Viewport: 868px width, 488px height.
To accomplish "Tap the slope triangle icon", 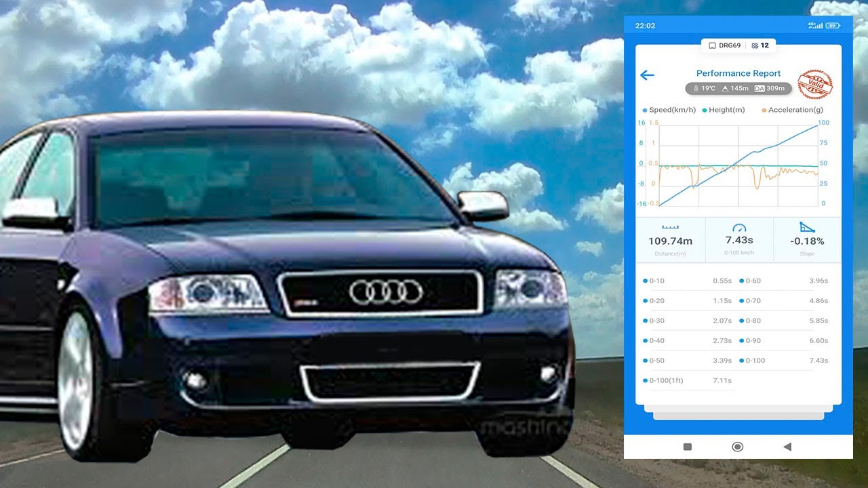I will pyautogui.click(x=807, y=227).
